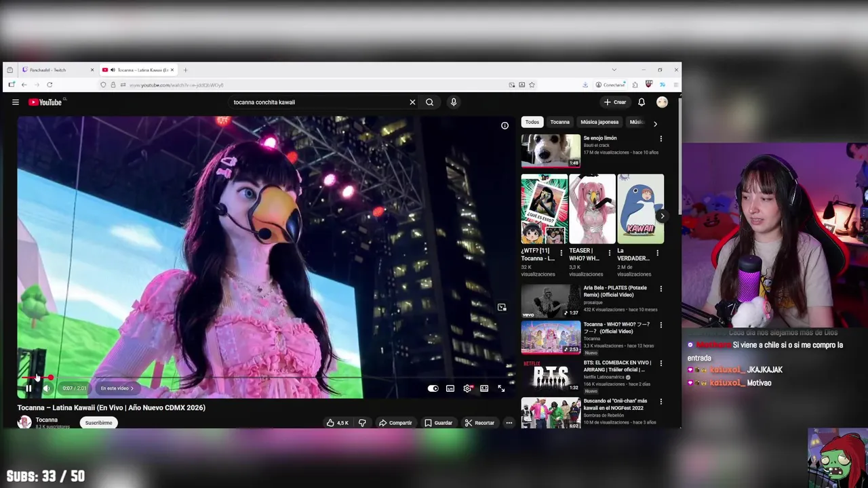Open the '¿WTF? [11] Tocanna' short
The width and height of the screenshot is (868, 488).
click(x=545, y=209)
